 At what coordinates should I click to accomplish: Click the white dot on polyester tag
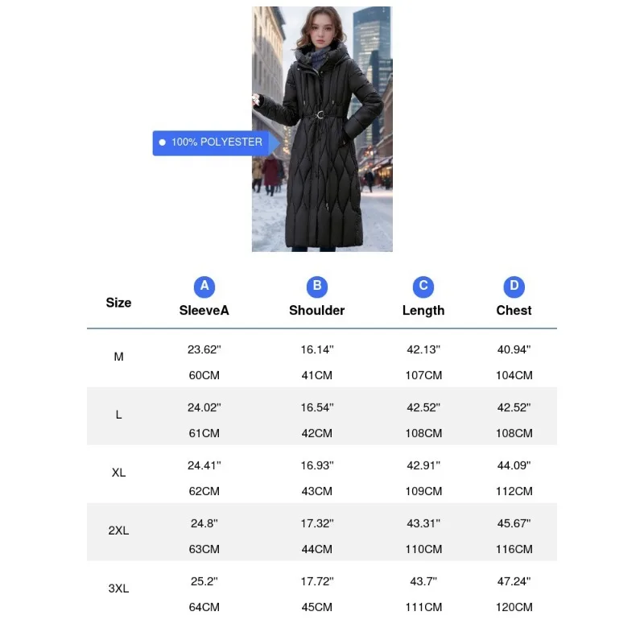[x=162, y=142]
